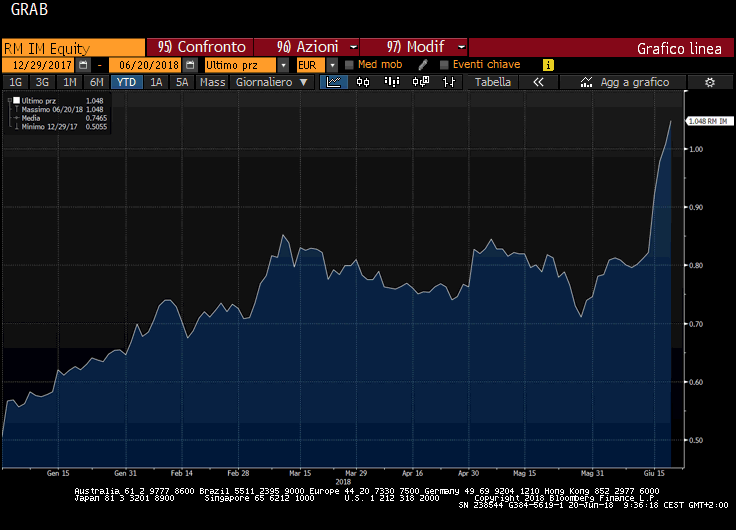The image size is (736, 530).
Task: Select the line chart type icon
Action: [334, 82]
